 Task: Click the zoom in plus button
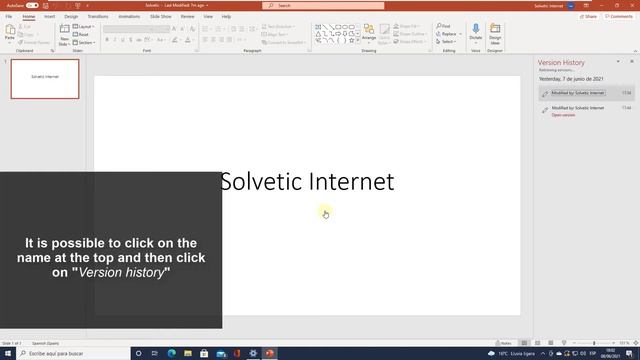(613, 343)
